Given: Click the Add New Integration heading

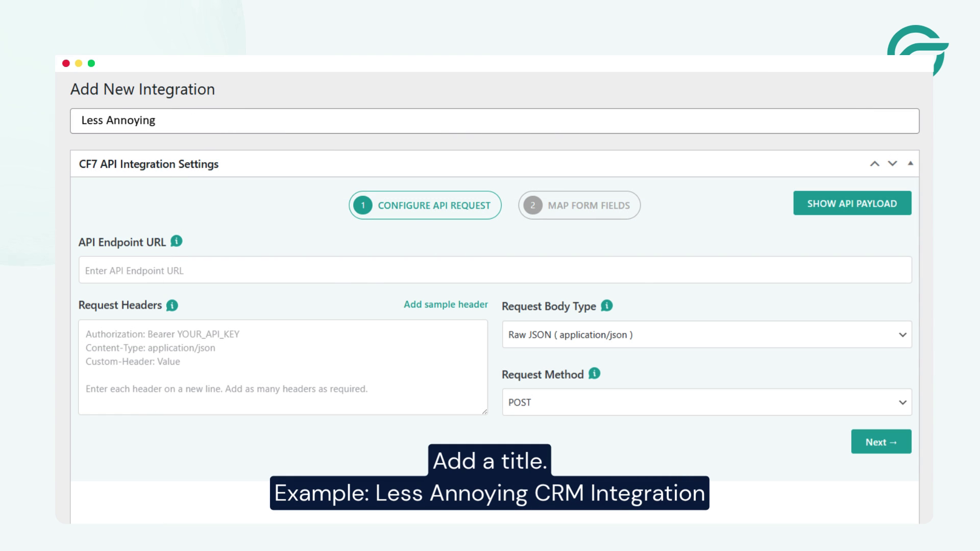Looking at the screenshot, I should pos(142,89).
